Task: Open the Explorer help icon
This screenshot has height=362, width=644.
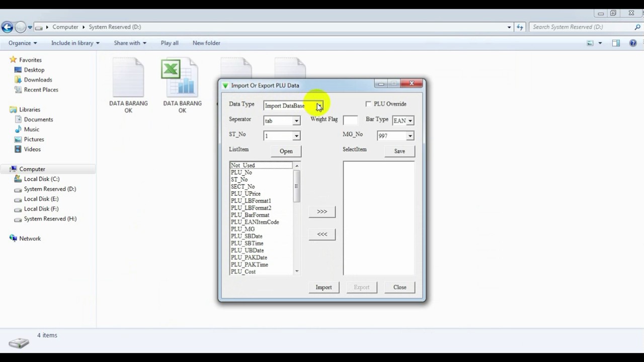Action: 633,43
